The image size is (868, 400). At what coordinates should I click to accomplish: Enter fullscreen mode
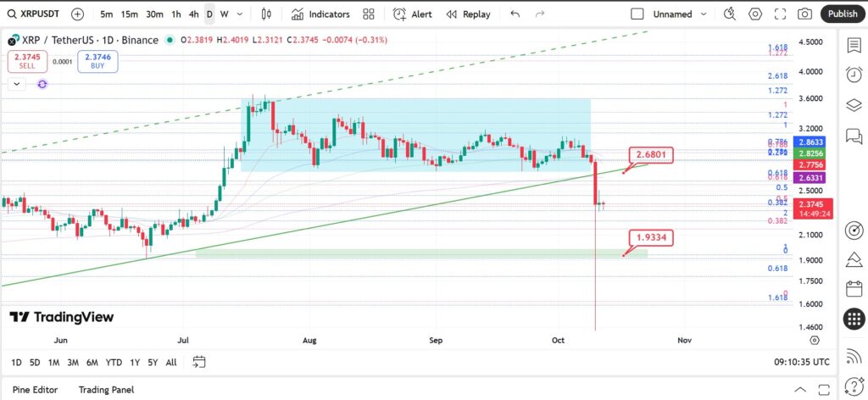pyautogui.click(x=780, y=14)
